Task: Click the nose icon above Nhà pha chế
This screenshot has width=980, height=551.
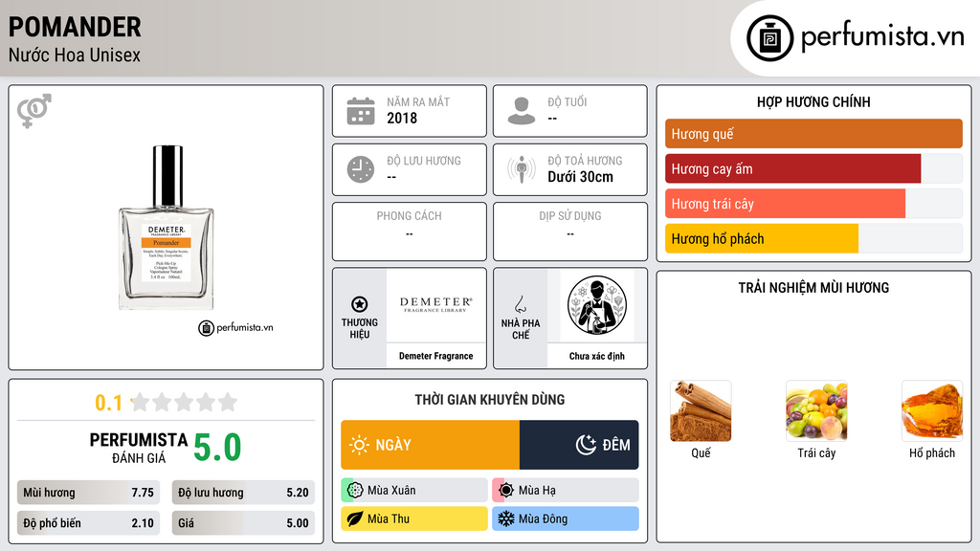Action: tap(520, 304)
